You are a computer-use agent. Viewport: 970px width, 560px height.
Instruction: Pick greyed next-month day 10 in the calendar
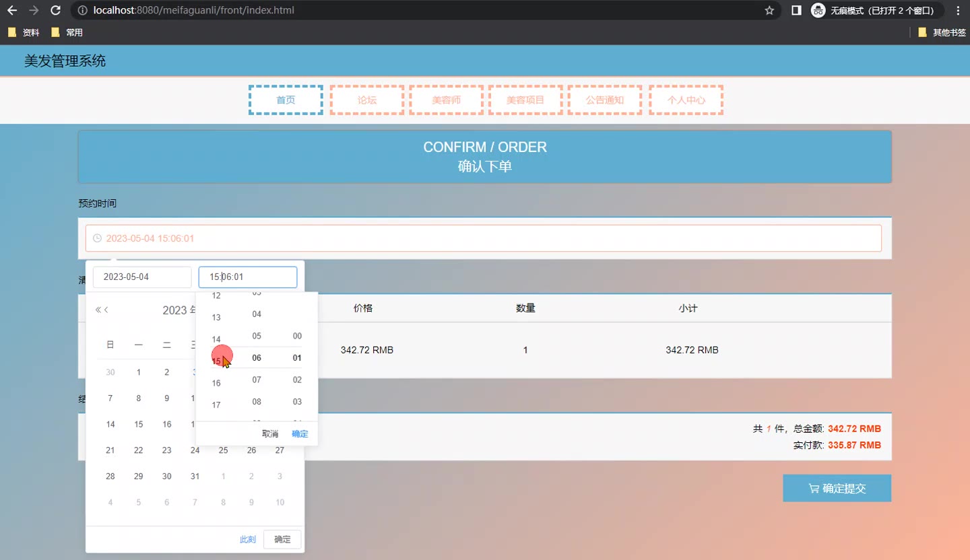click(x=280, y=502)
